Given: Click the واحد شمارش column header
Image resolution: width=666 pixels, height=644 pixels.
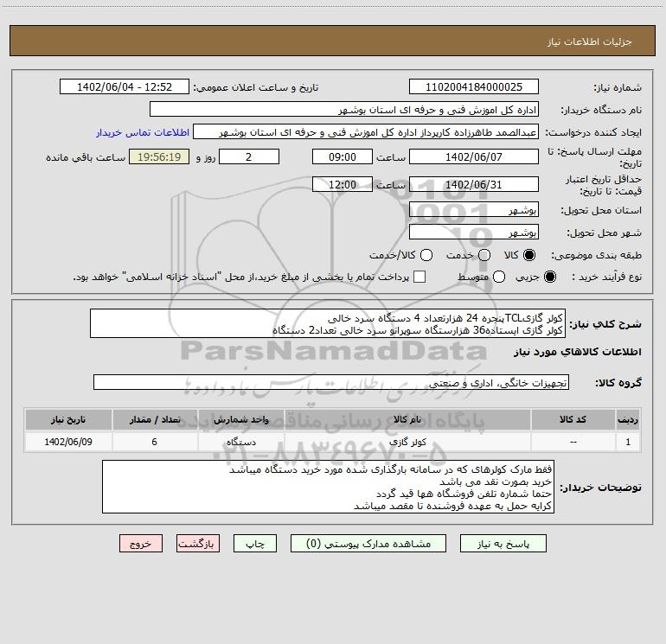Looking at the screenshot, I should tap(240, 419).
